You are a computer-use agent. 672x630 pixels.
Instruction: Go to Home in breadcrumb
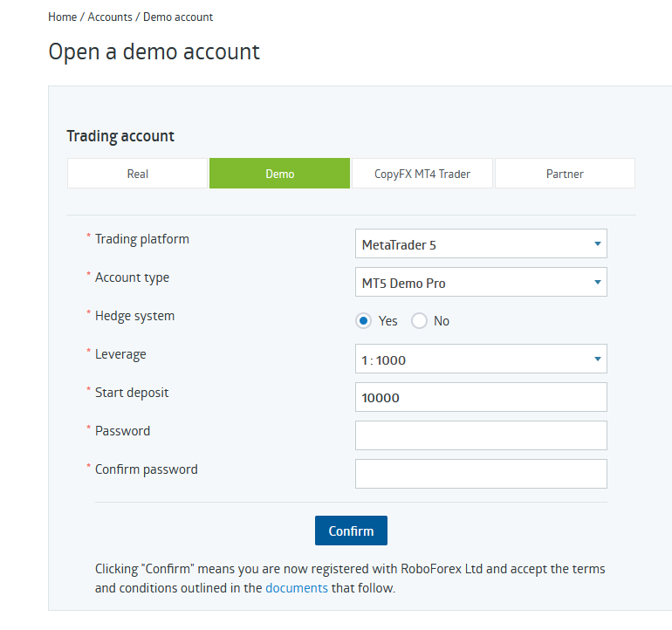(x=63, y=17)
